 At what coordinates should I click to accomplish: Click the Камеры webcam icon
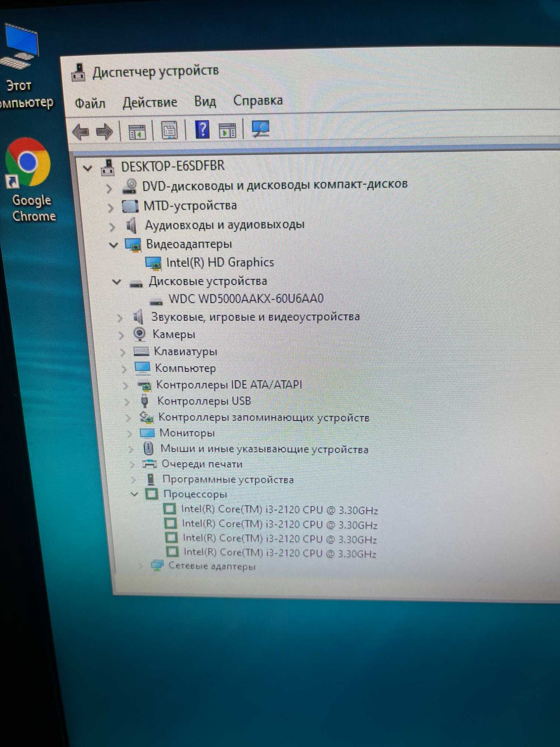point(139,334)
